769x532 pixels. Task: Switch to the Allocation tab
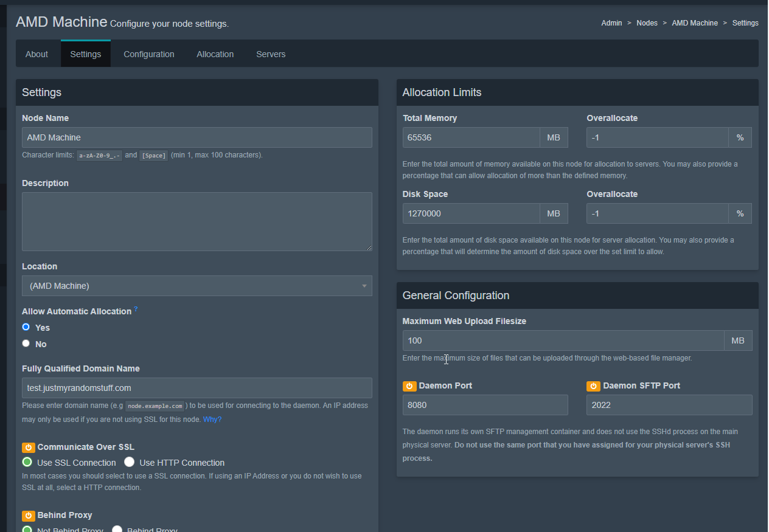tap(215, 54)
